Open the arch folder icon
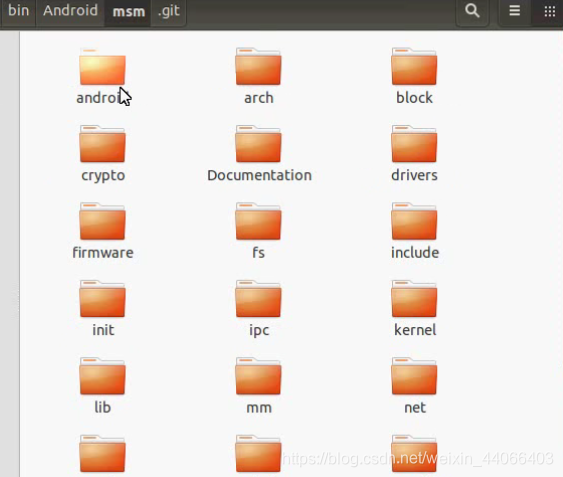This screenshot has height=477, width=563. click(x=258, y=66)
